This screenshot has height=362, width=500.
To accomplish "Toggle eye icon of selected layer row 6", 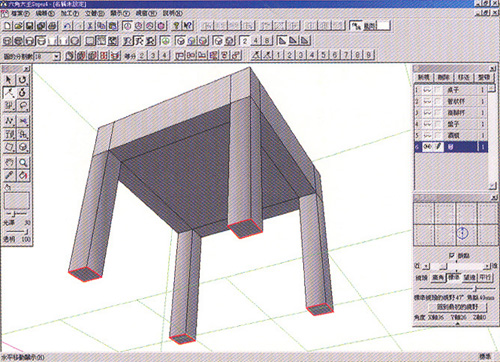I will pyautogui.click(x=427, y=147).
